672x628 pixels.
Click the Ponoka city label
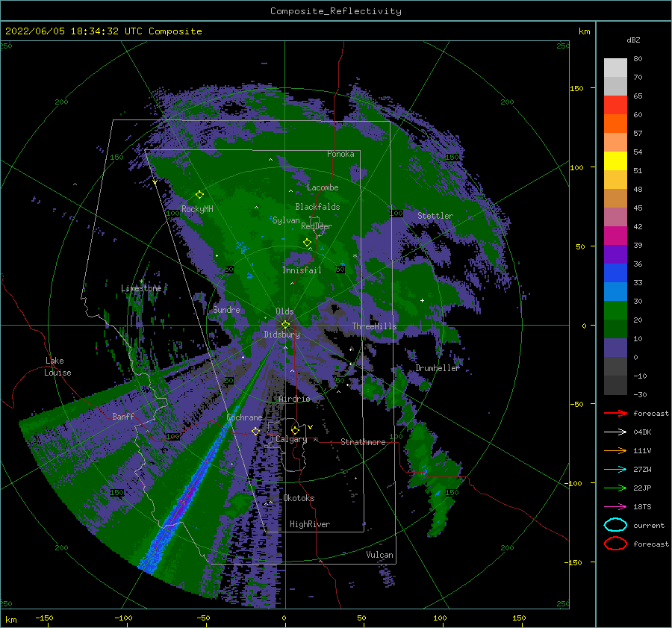click(x=340, y=154)
